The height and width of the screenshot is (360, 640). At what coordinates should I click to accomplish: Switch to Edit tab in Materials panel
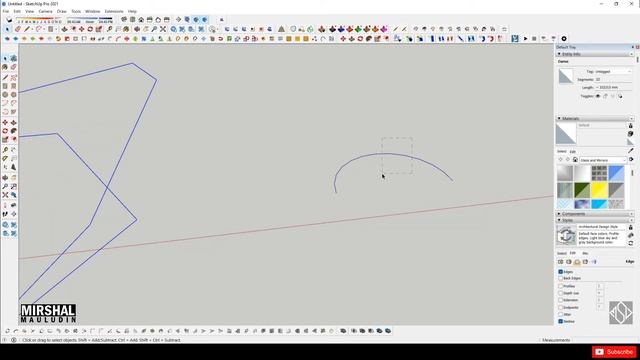(x=573, y=151)
